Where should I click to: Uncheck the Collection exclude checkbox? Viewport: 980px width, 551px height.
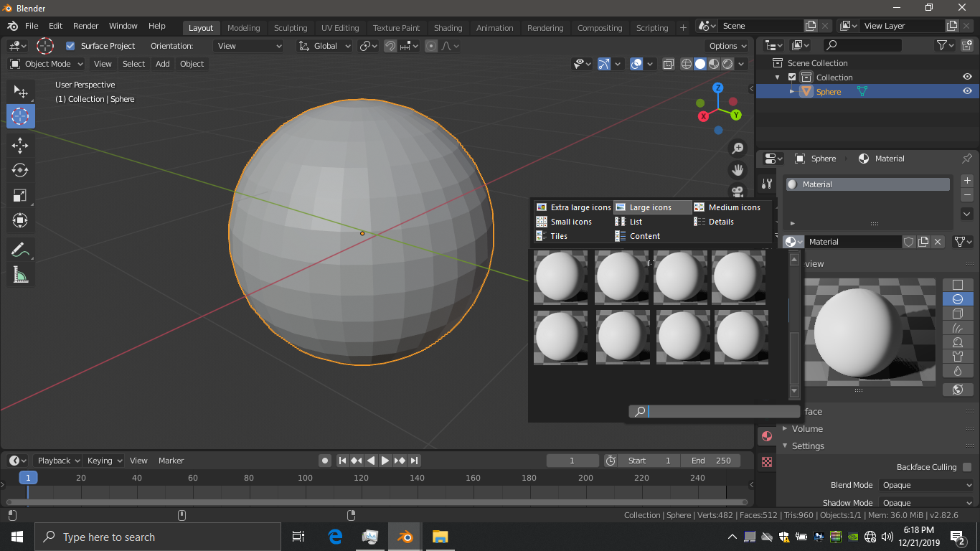(792, 77)
